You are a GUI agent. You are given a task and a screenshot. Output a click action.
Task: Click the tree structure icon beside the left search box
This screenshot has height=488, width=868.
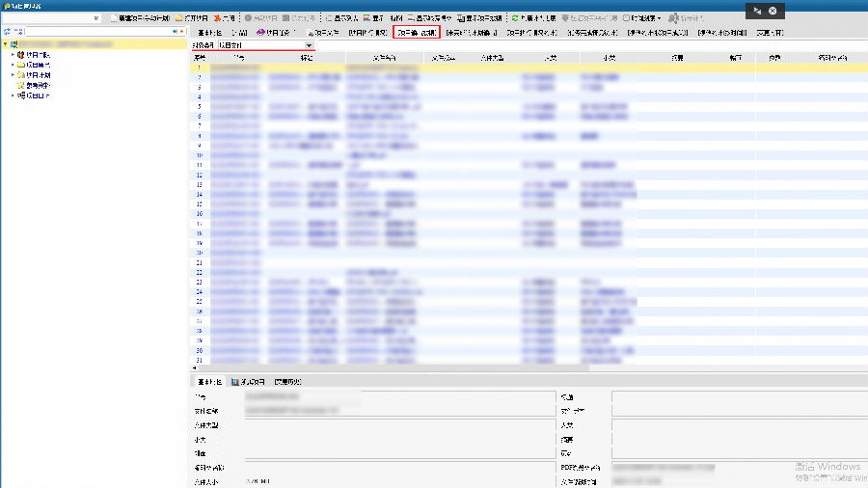coord(18,32)
